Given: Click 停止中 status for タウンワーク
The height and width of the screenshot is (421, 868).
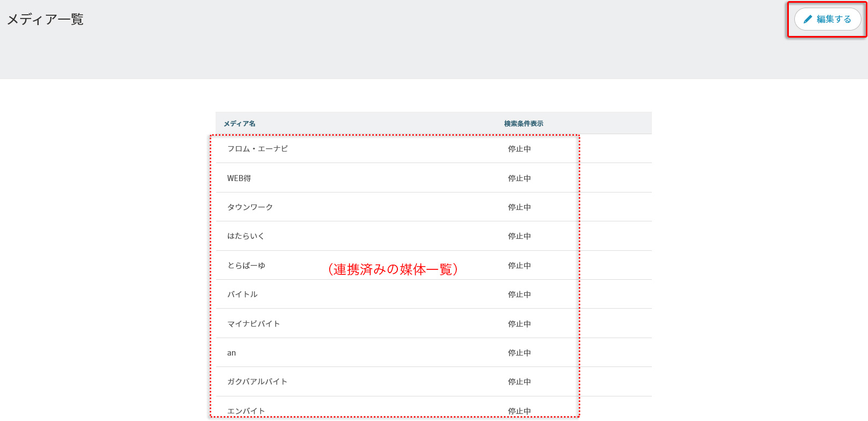Looking at the screenshot, I should [x=519, y=207].
